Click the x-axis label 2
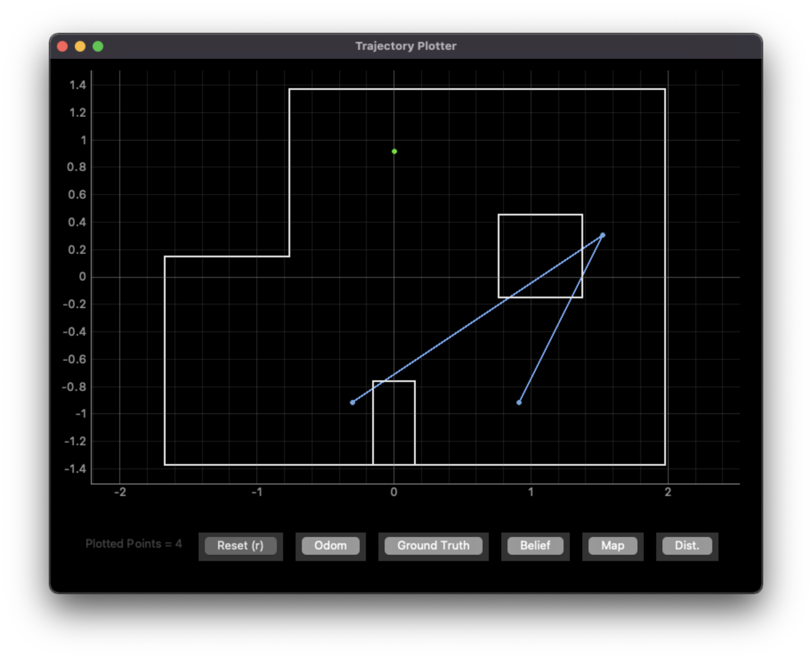The height and width of the screenshot is (659, 812). coord(668,492)
